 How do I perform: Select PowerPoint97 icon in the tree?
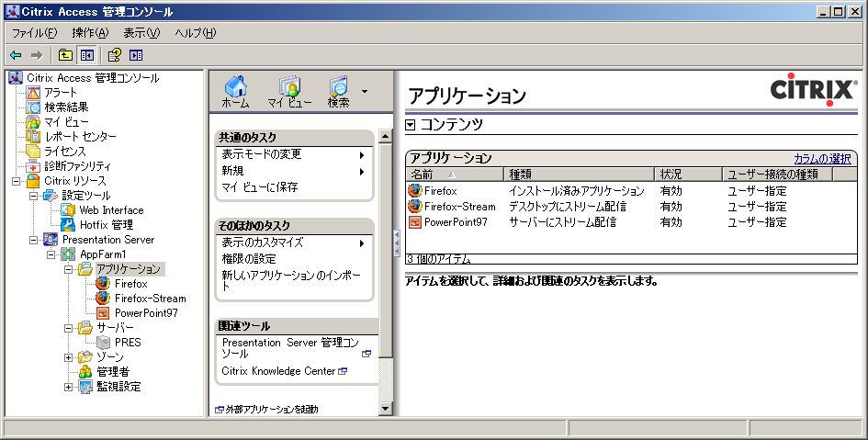point(103,312)
